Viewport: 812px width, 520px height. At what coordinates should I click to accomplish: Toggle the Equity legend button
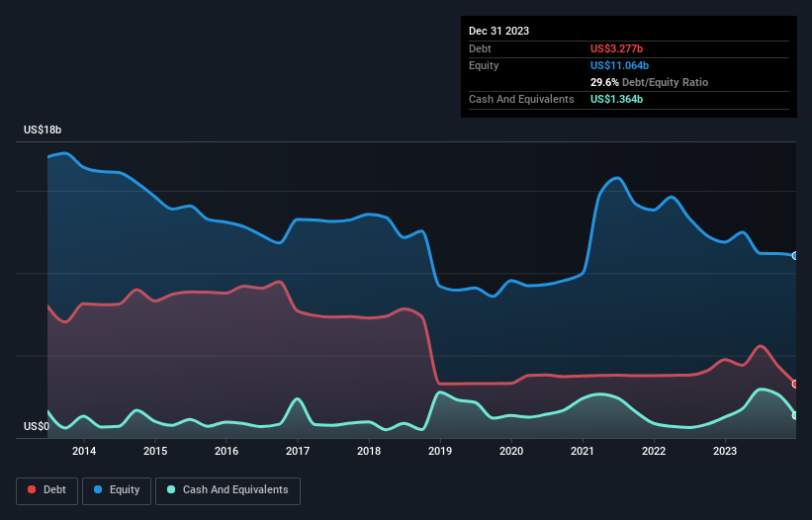click(x=117, y=490)
